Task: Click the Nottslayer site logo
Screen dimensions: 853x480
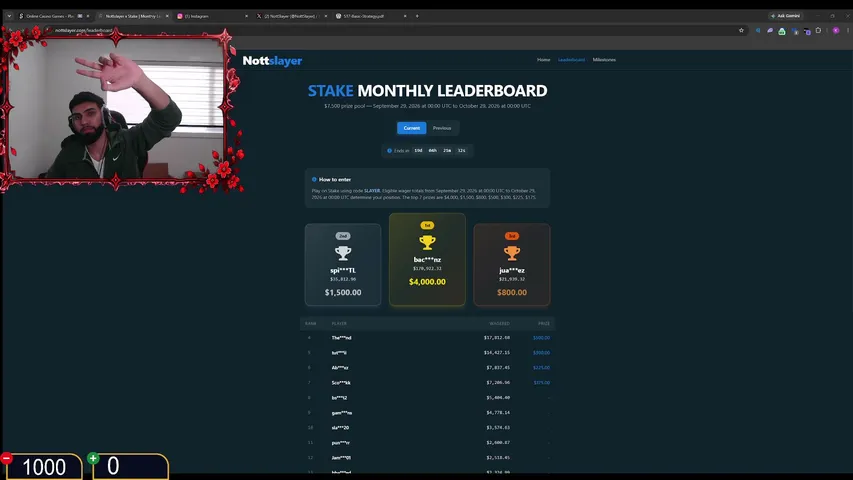Action: 272,60
